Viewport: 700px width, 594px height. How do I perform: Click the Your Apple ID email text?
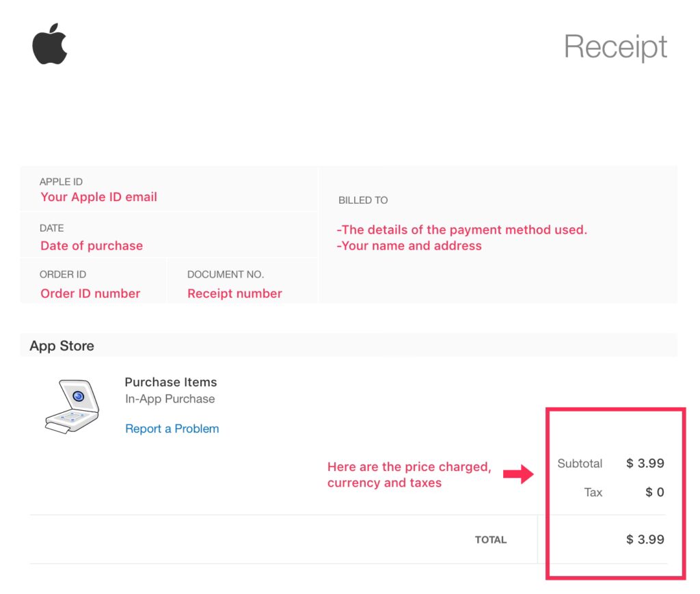[98, 197]
